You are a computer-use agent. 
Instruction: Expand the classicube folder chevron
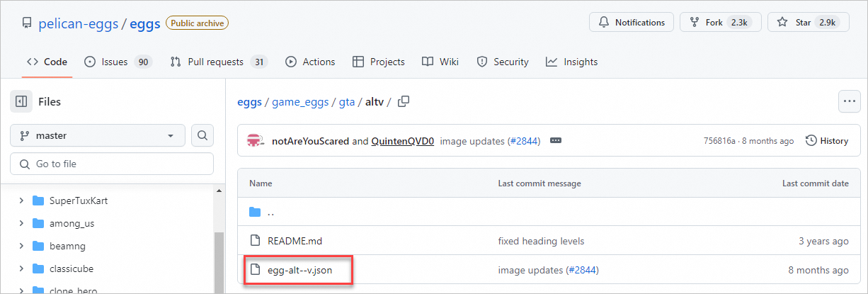(21, 268)
